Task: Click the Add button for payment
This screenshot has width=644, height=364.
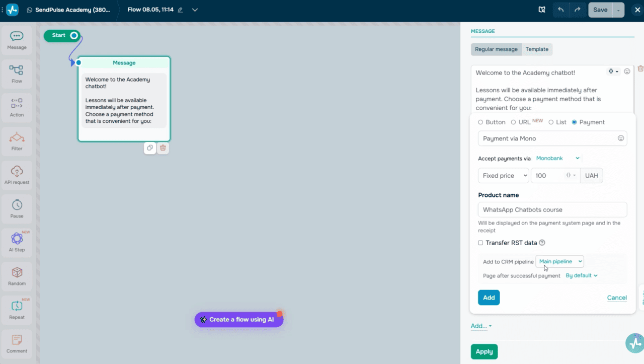Action: (489, 298)
